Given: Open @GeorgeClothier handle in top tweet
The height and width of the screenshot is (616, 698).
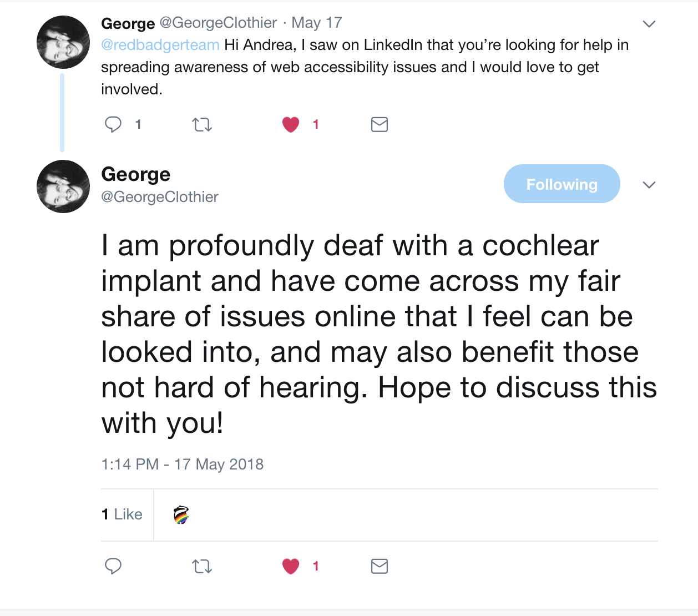Looking at the screenshot, I should point(218,23).
